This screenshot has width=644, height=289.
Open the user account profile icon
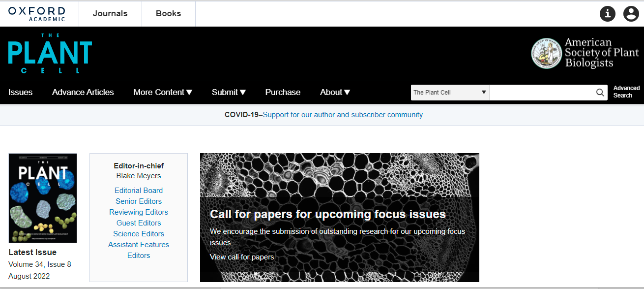click(x=631, y=14)
